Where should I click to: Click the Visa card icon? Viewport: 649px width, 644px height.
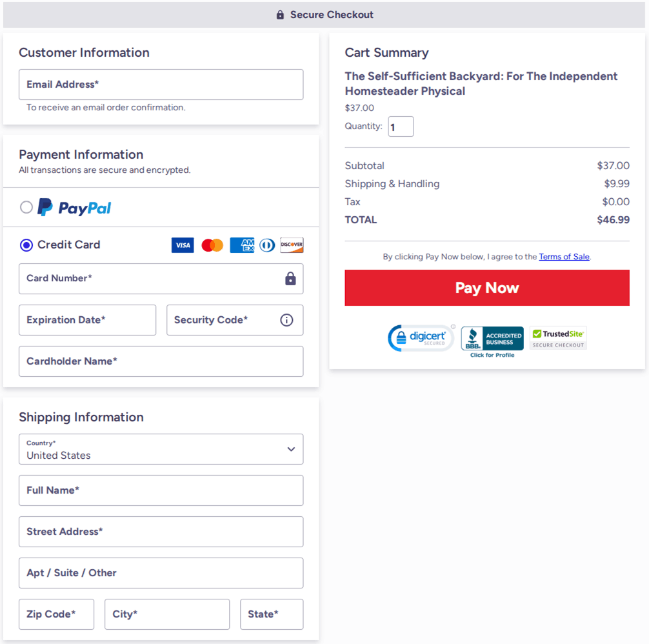(x=183, y=245)
